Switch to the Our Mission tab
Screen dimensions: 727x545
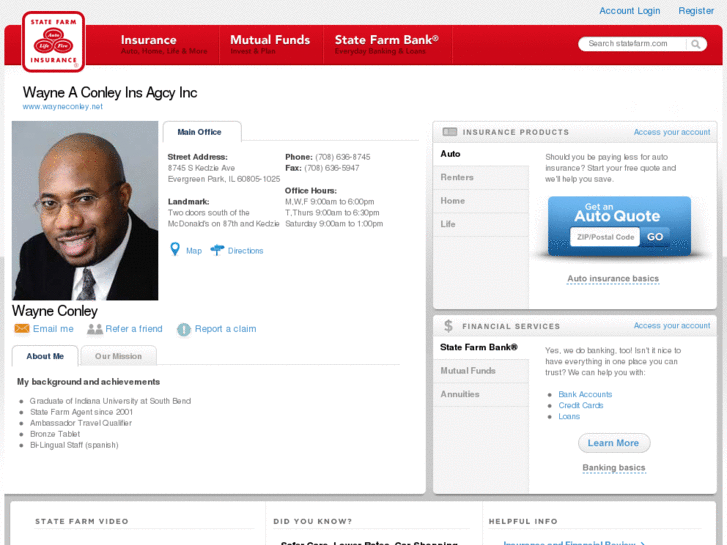pos(118,356)
